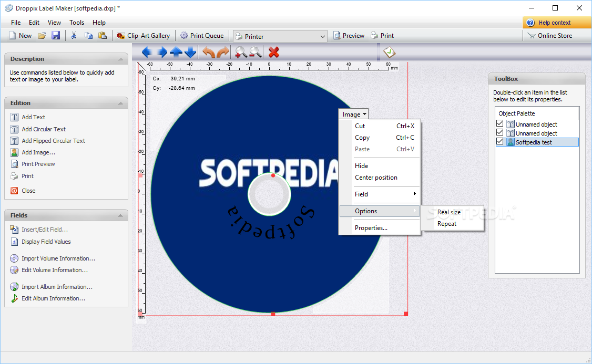The width and height of the screenshot is (592, 364).
Task: Click Close in the Edition panel
Action: [x=23, y=191]
